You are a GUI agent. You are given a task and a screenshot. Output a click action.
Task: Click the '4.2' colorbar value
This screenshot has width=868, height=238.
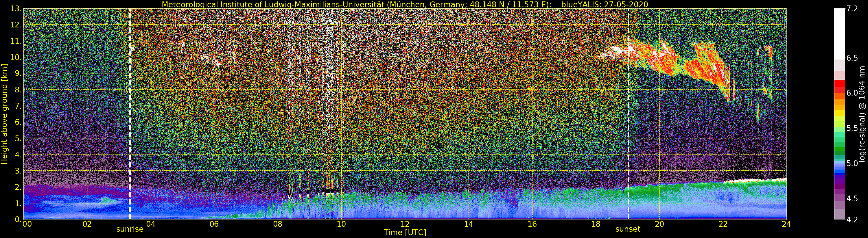point(852,220)
